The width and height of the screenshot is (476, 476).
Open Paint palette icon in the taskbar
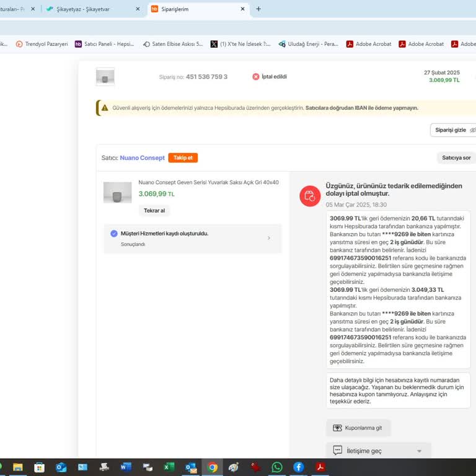click(234, 467)
